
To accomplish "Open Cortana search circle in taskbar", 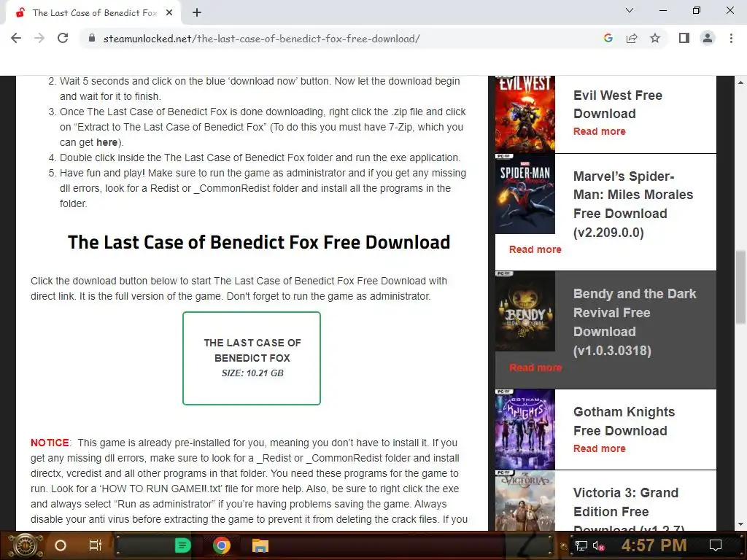I will point(60,545).
